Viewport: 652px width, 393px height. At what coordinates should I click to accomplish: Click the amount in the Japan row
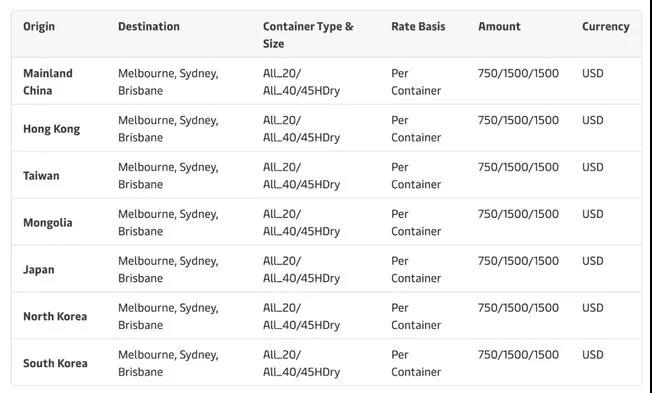pyautogui.click(x=518, y=261)
